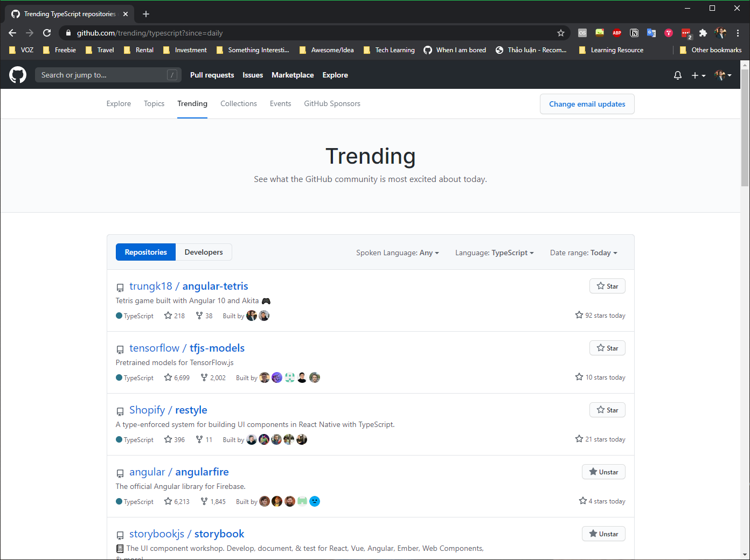Screen dimensions: 750x560
Task: Click forks count 11 for restyle
Action: (x=204, y=439)
